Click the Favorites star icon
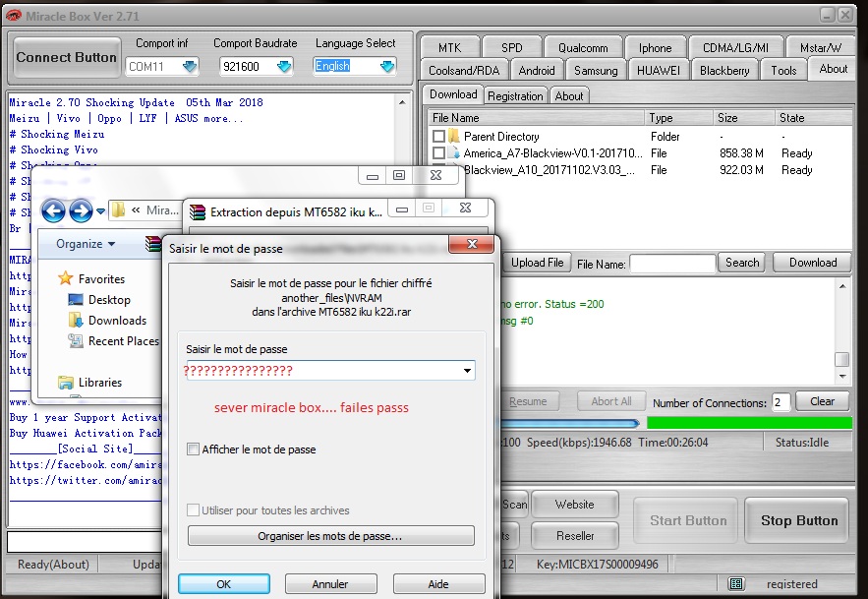 tap(65, 278)
